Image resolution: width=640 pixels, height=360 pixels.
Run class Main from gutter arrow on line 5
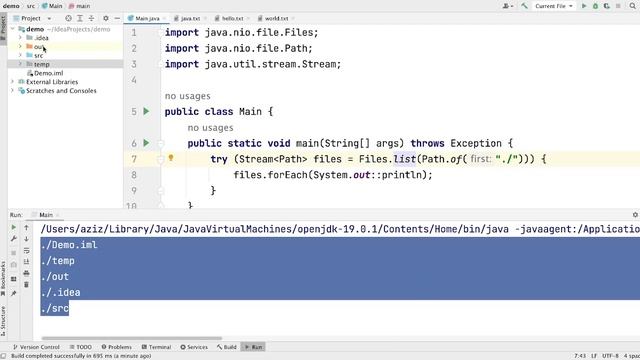coord(147,111)
